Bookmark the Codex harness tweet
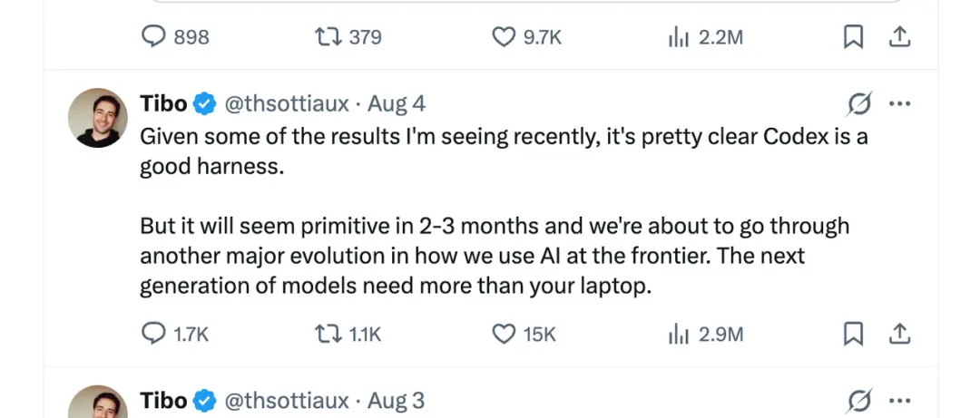Image resolution: width=980 pixels, height=418 pixels. coord(853,335)
